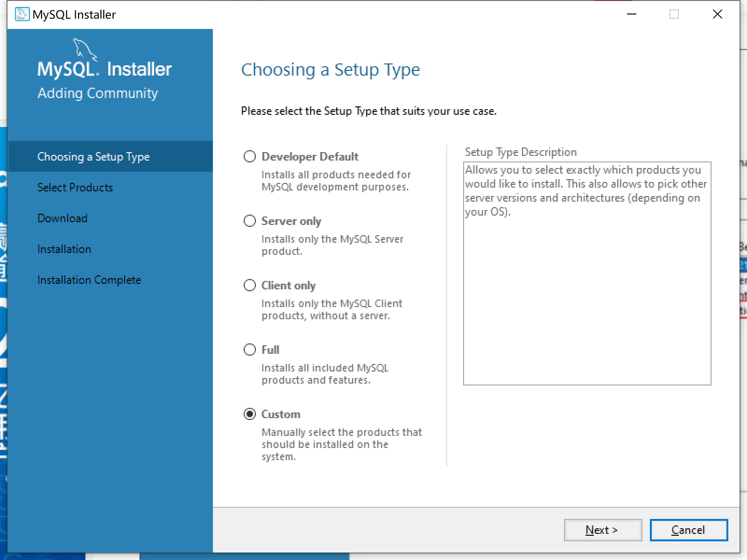The width and height of the screenshot is (747, 560).
Task: Click the 'Adding Community' sidebar subtitle
Action: coord(98,93)
